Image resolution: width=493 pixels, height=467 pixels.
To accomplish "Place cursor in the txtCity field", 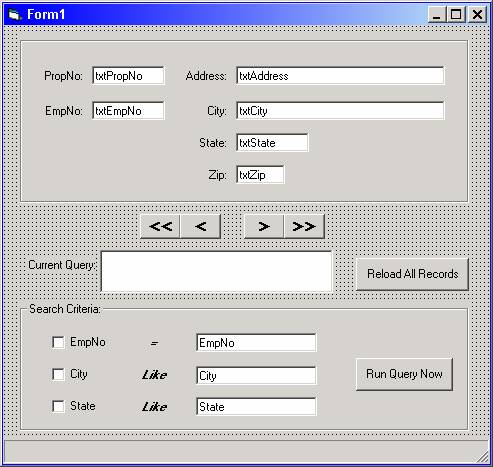I will point(340,111).
